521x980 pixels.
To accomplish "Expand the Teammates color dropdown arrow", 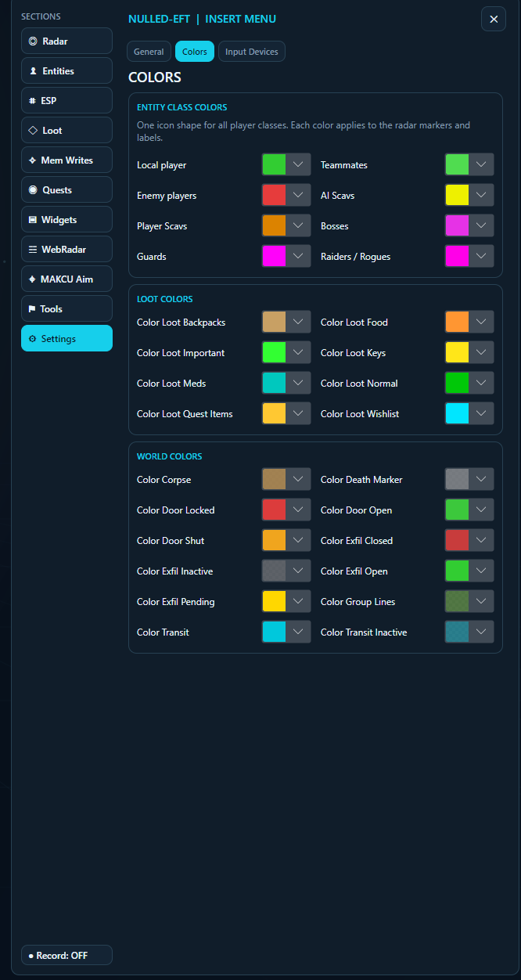I will pos(482,164).
